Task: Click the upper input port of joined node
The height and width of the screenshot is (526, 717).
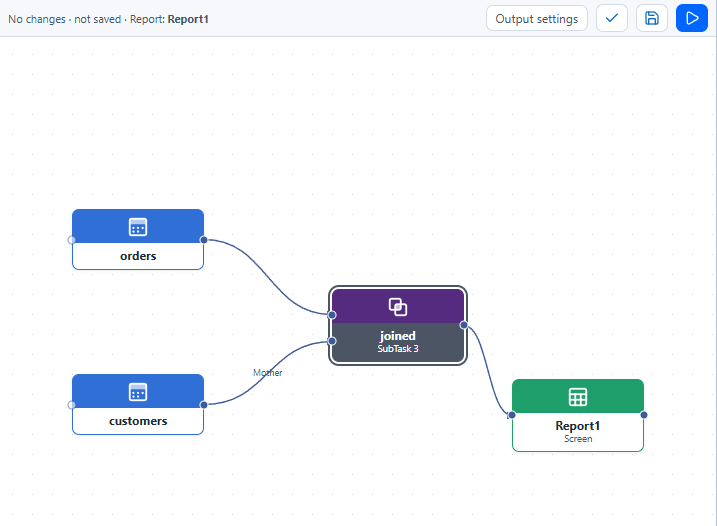Action: [332, 315]
